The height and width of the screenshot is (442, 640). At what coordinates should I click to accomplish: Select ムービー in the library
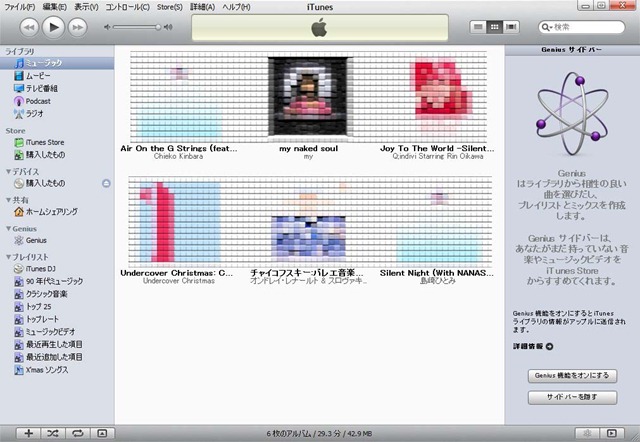coord(57,76)
